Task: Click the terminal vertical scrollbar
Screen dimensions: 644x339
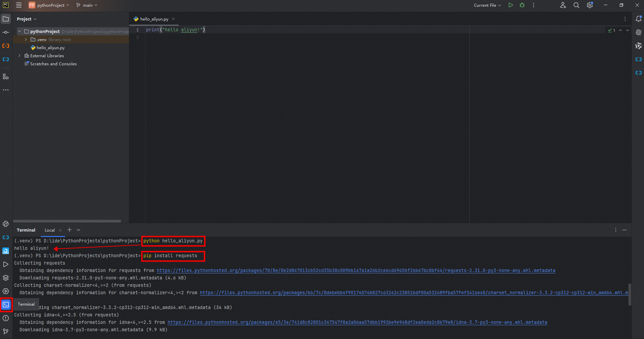Action: 630,294
